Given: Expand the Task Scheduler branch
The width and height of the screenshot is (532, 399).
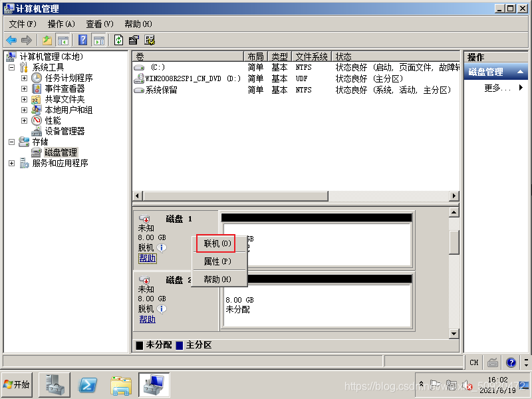Looking at the screenshot, I should [x=24, y=78].
